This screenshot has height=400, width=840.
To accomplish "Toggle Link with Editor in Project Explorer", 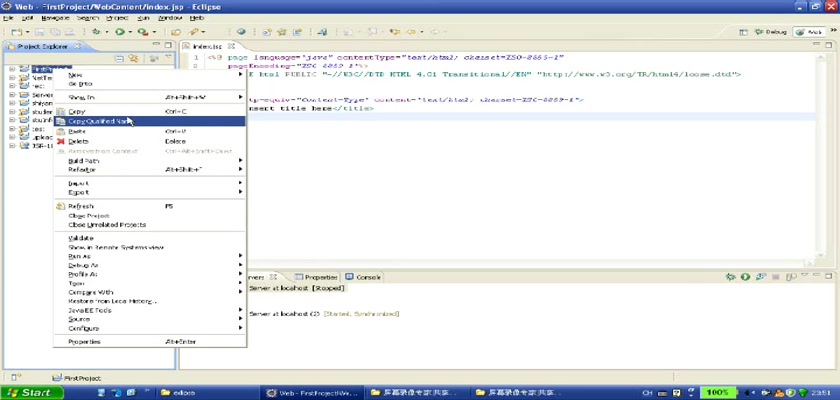I will click(131, 60).
